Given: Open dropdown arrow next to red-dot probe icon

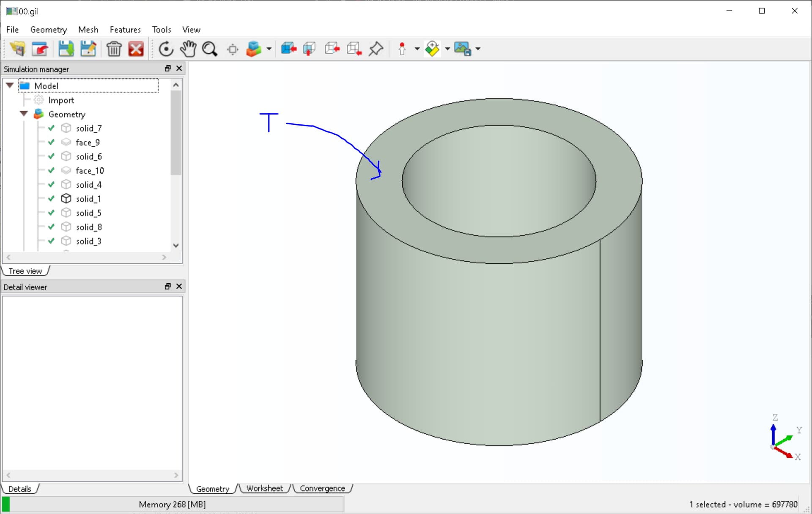Looking at the screenshot, I should click(x=417, y=49).
